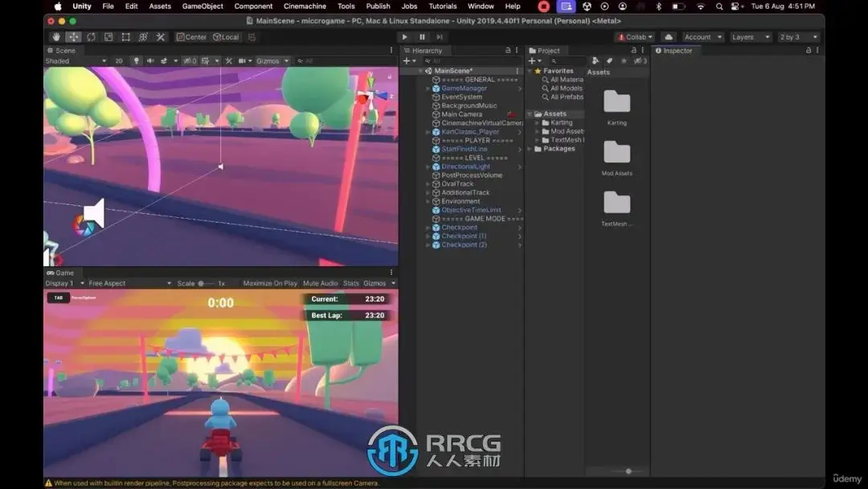The height and width of the screenshot is (489, 868).
Task: Lock the Hierarchy panel
Action: click(x=508, y=51)
